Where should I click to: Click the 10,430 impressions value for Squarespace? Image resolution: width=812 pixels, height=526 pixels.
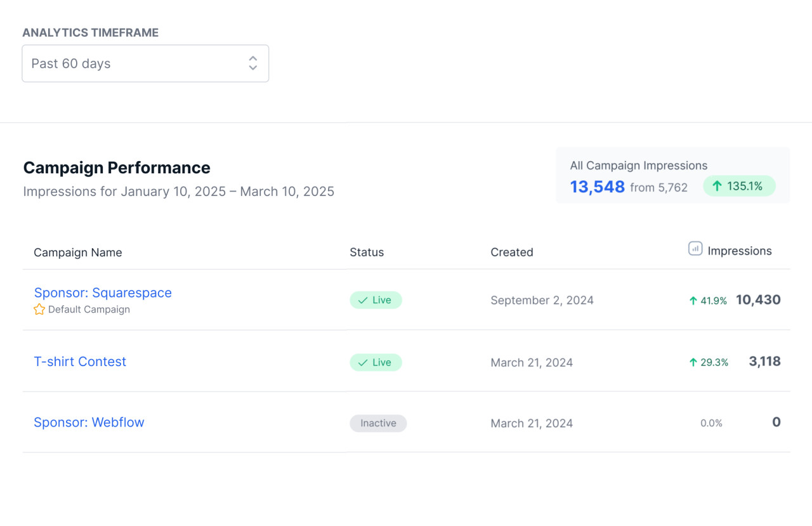pyautogui.click(x=758, y=300)
